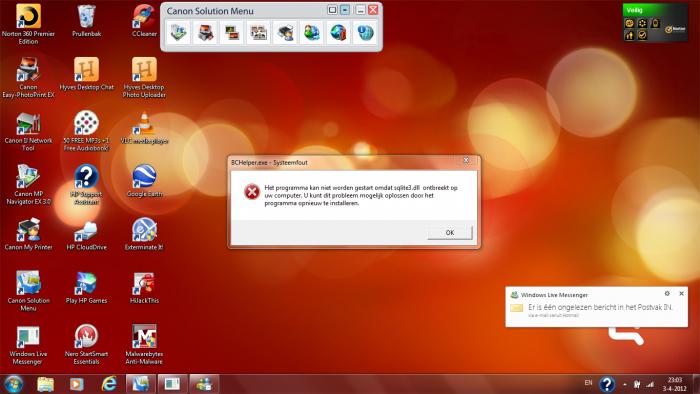Open Canon My Printer desktop icon
The width and height of the screenshot is (700, 394).
pos(28,234)
